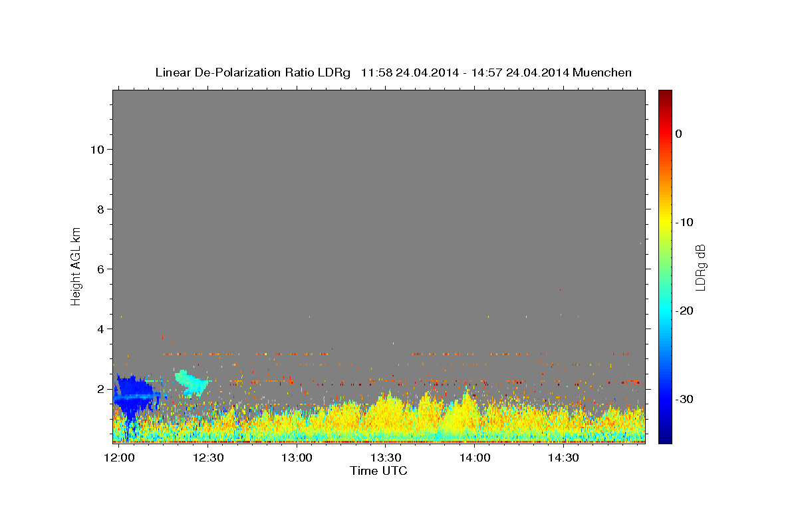This screenshot has width=798, height=532.
Task: Click the height tick label '2'
Action: [100, 389]
